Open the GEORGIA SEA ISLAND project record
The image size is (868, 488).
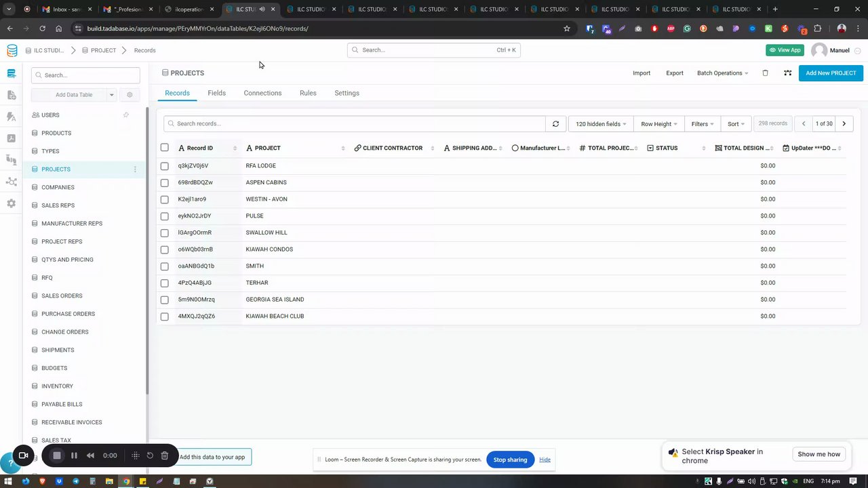[275, 300]
